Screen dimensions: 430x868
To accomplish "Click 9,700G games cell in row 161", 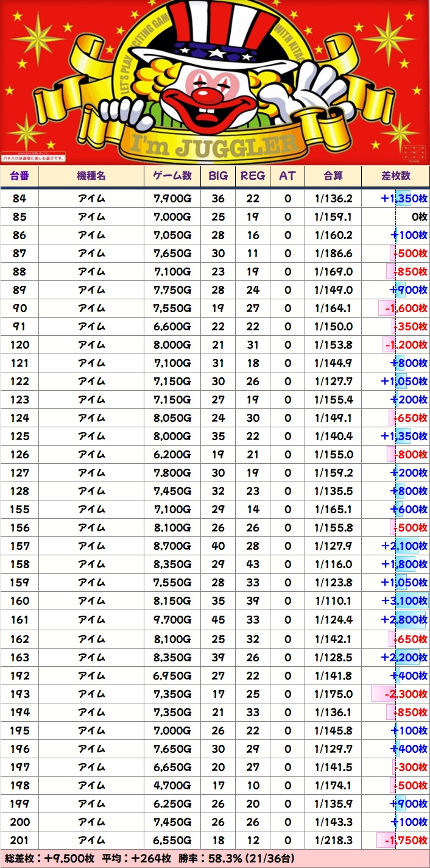I will pyautogui.click(x=172, y=621).
